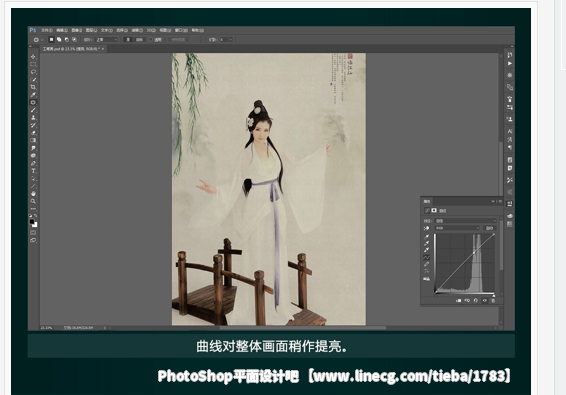Collapse the Properties panel double-arrow

pos(493,201)
